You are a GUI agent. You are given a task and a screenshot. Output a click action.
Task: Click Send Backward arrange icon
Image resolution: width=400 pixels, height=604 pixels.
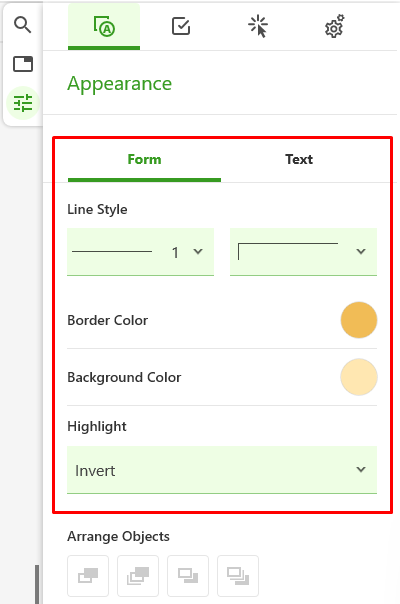[x=188, y=575]
